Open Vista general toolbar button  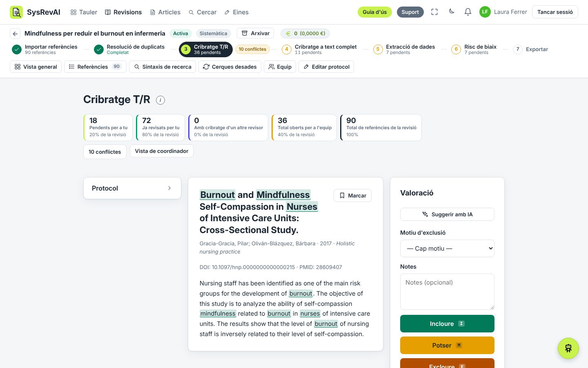(36, 67)
